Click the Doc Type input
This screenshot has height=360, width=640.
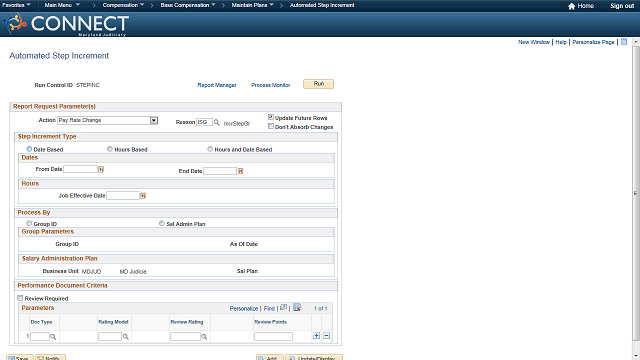point(40,336)
